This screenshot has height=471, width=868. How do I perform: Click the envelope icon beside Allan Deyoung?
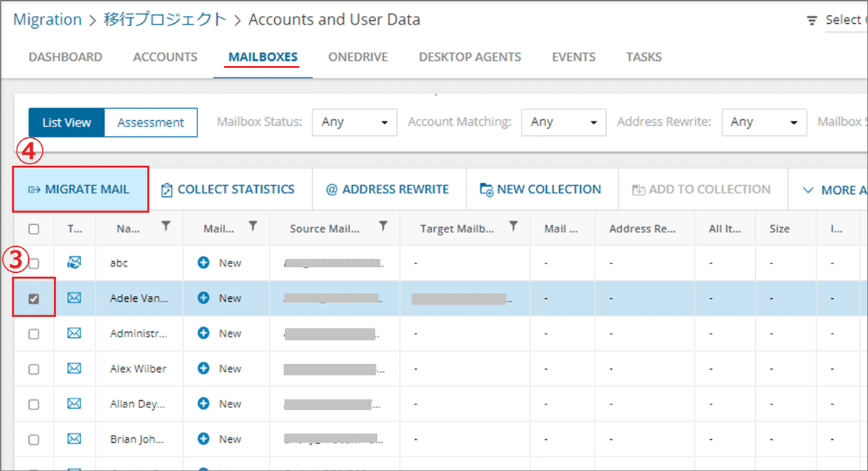tap(74, 404)
